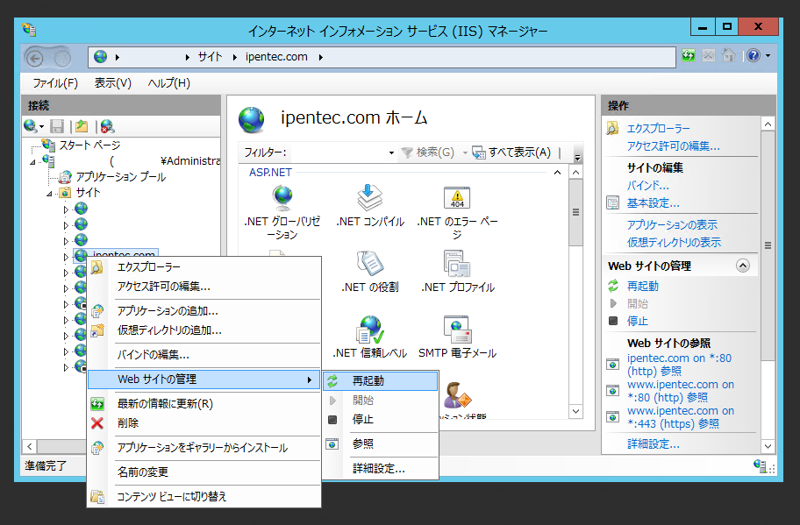Open the 表示(V) menu

113,83
